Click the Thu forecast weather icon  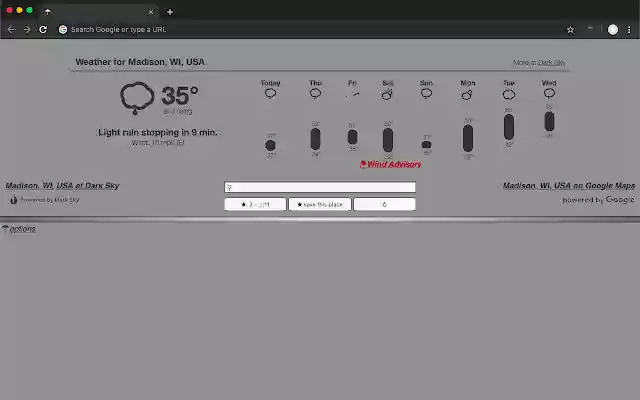[x=315, y=94]
